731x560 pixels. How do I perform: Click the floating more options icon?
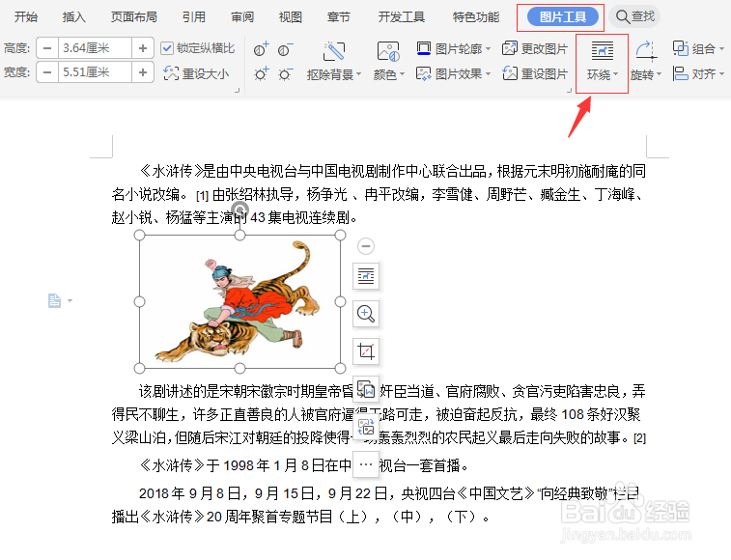[x=366, y=464]
